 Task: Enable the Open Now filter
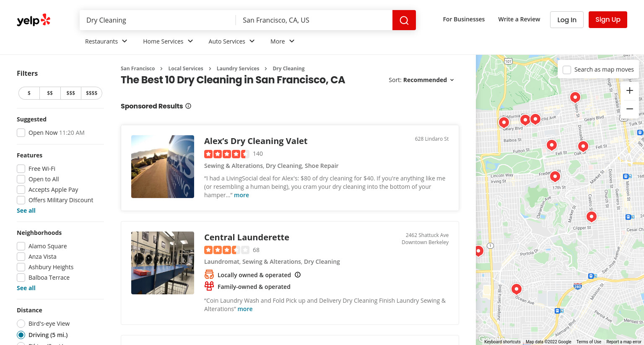[x=21, y=133]
